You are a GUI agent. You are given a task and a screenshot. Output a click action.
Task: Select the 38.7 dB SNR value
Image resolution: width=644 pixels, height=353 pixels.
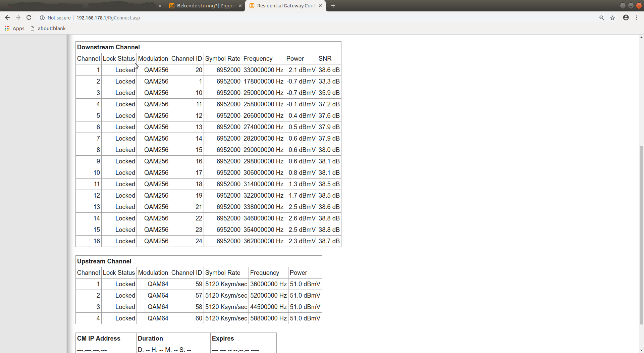[329, 241]
